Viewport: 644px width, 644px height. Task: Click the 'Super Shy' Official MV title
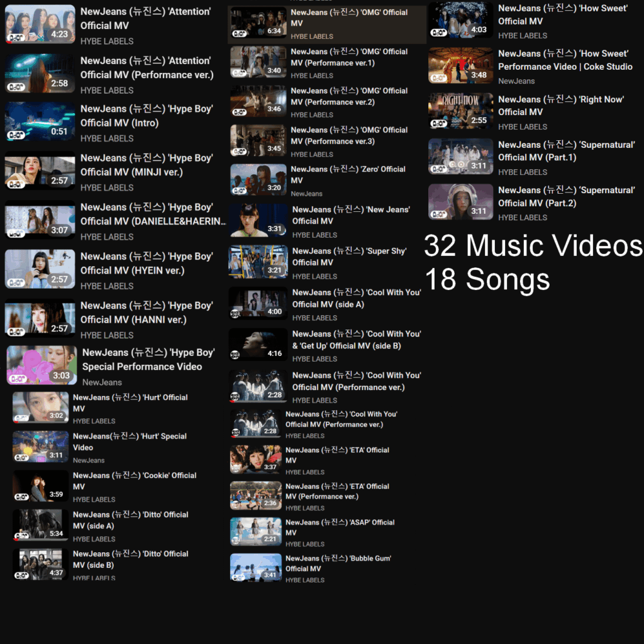(x=349, y=257)
